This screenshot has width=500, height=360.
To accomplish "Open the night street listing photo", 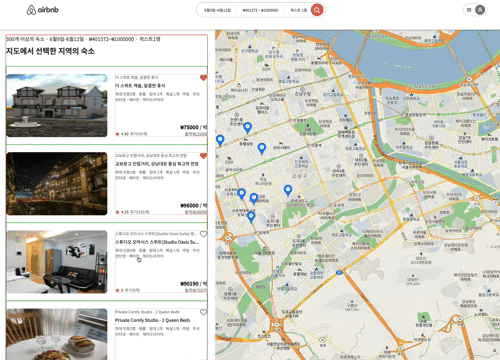I will pos(57,184).
